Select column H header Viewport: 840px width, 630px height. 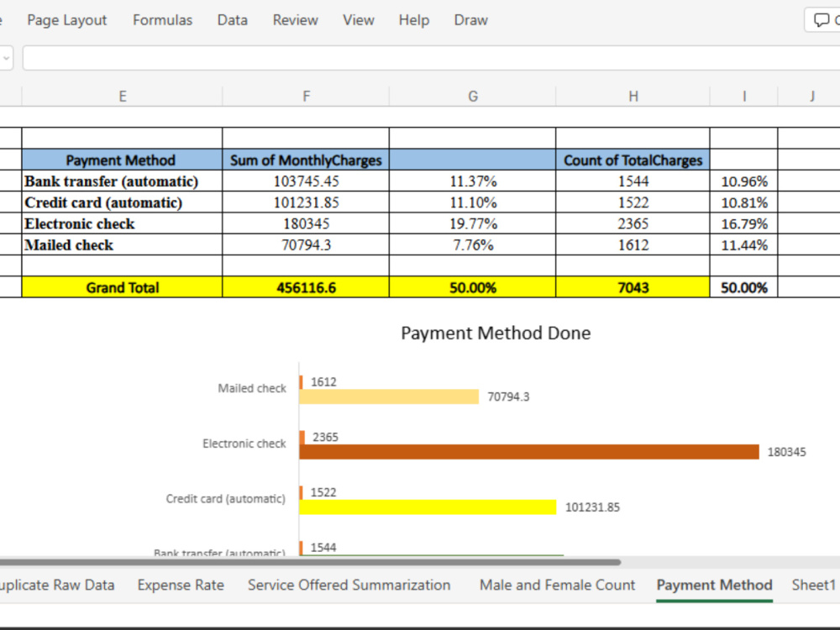633,97
